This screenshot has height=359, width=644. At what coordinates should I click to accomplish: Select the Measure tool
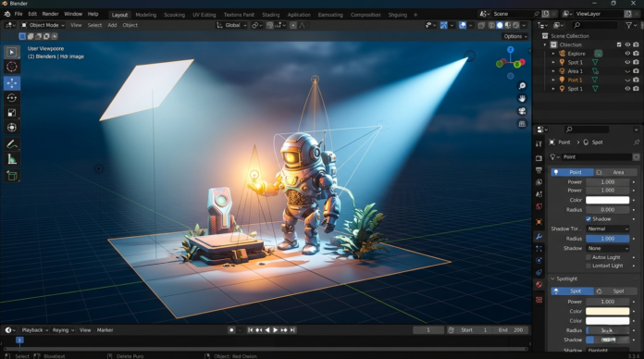(12, 159)
